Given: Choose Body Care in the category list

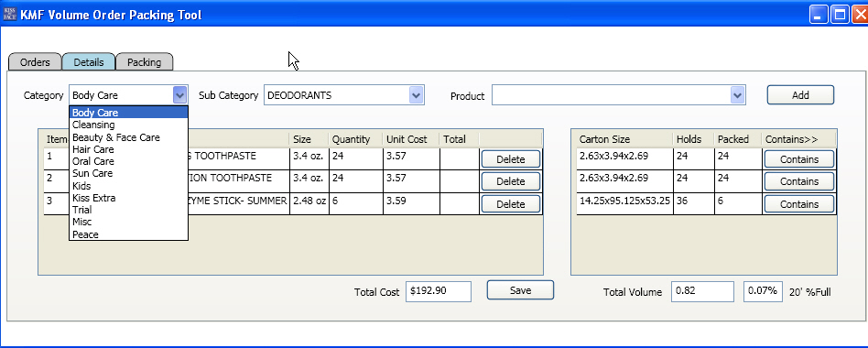Looking at the screenshot, I should [128, 113].
